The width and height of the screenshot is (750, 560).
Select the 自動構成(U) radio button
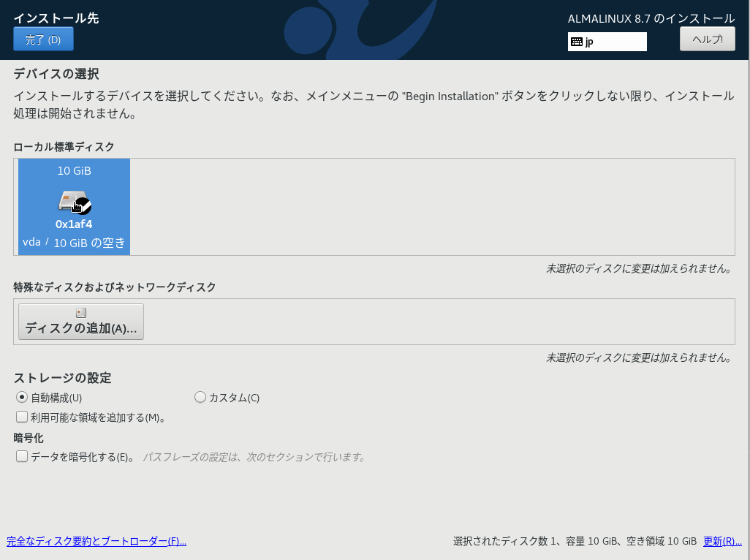[22, 397]
